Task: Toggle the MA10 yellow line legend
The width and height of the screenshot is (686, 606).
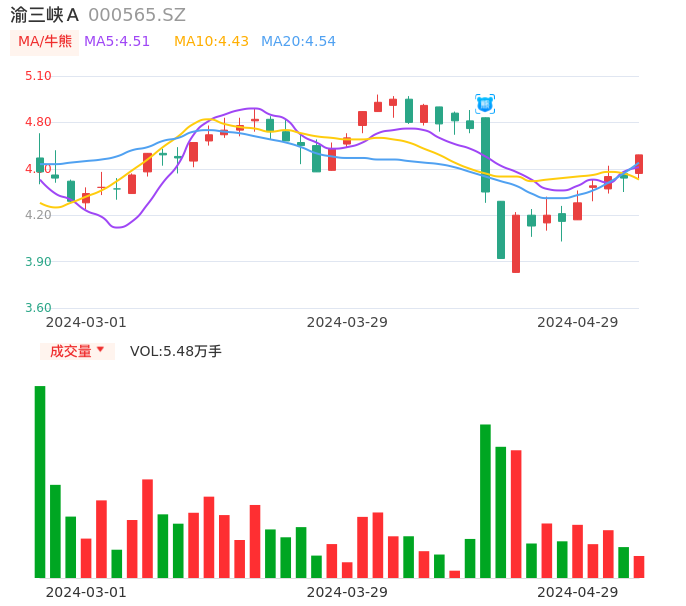Action: pos(211,42)
